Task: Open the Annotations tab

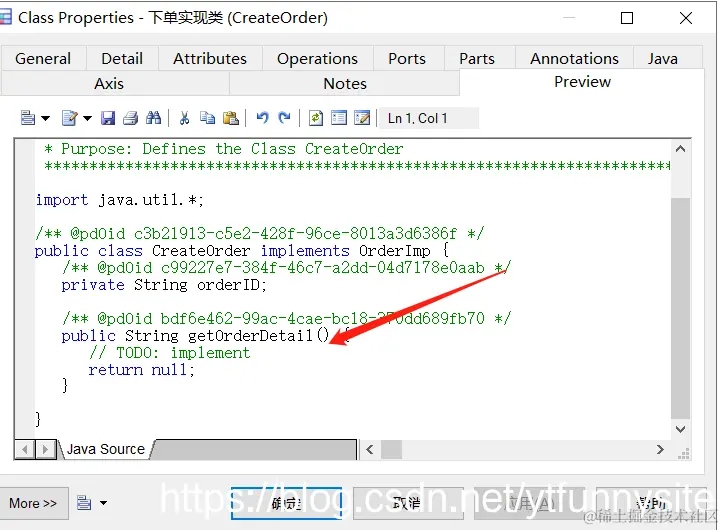Action: (x=574, y=59)
